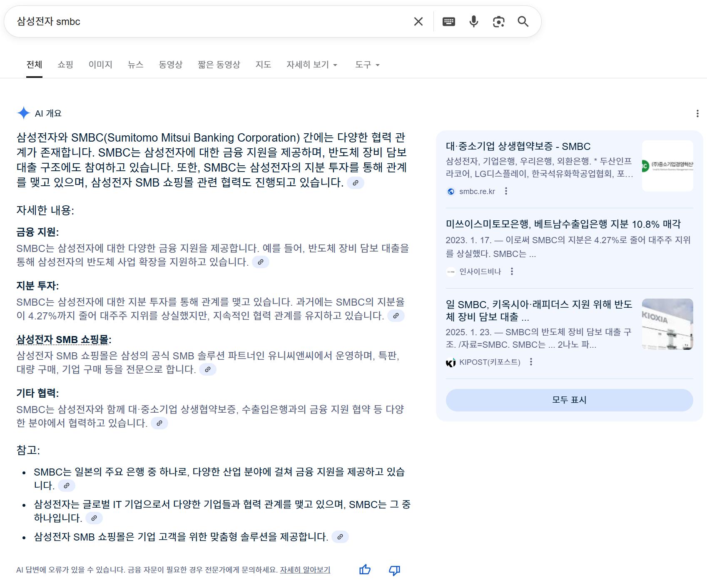Expand the 자세히 보기 dropdown
Image resolution: width=707 pixels, height=588 pixels.
point(312,65)
